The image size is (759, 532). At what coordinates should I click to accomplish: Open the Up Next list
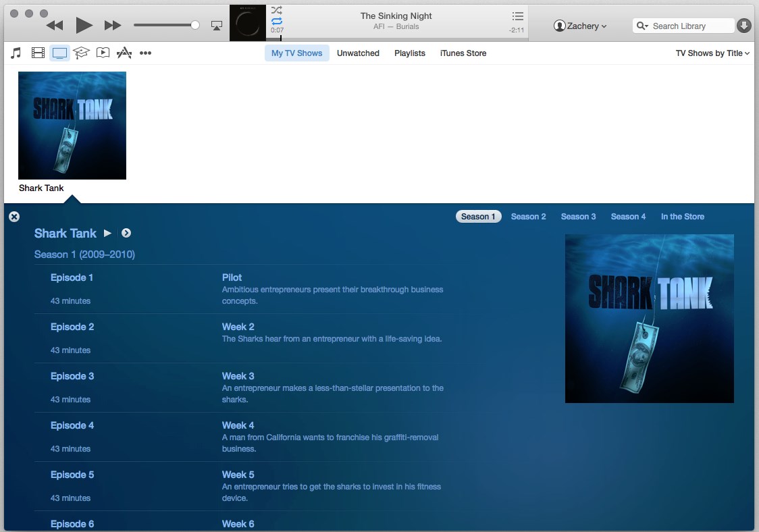point(517,16)
